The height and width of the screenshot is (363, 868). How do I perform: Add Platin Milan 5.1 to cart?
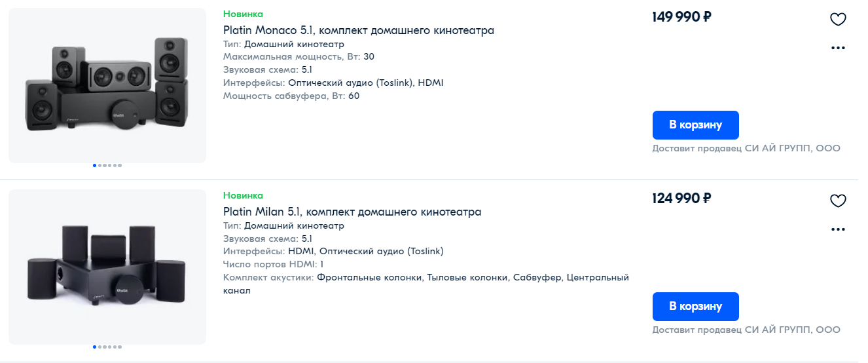(695, 307)
